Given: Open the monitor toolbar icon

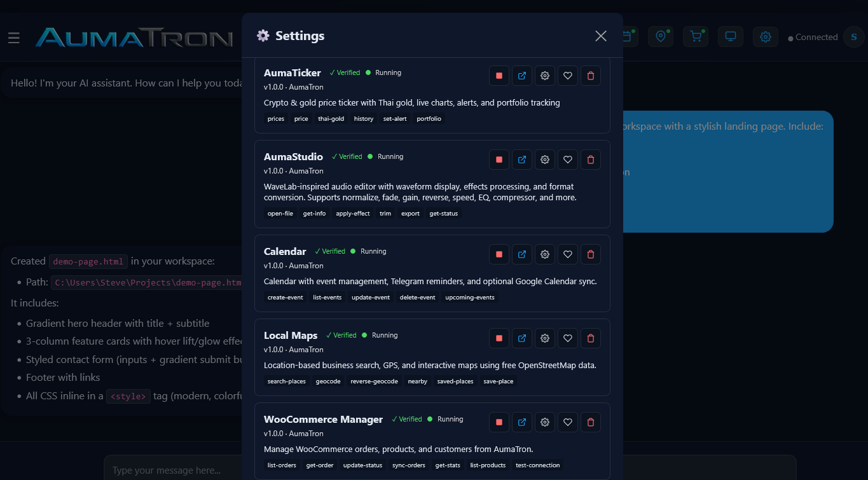Looking at the screenshot, I should [x=731, y=37].
